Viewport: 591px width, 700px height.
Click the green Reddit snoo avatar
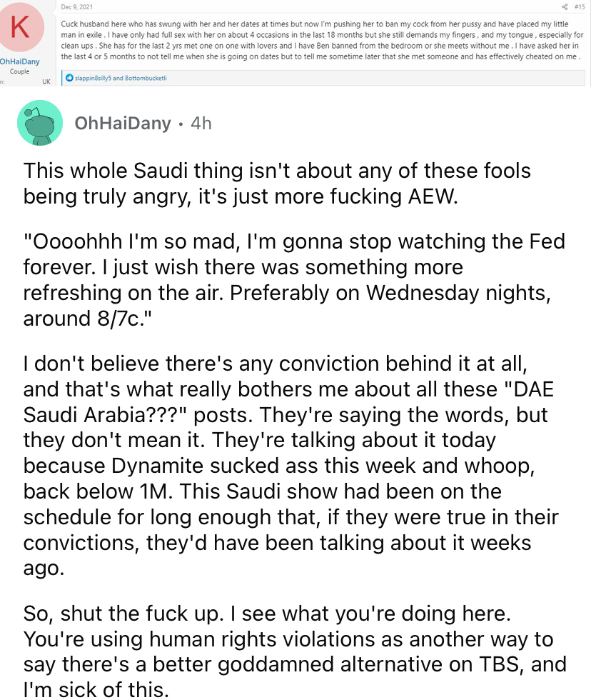40,123
